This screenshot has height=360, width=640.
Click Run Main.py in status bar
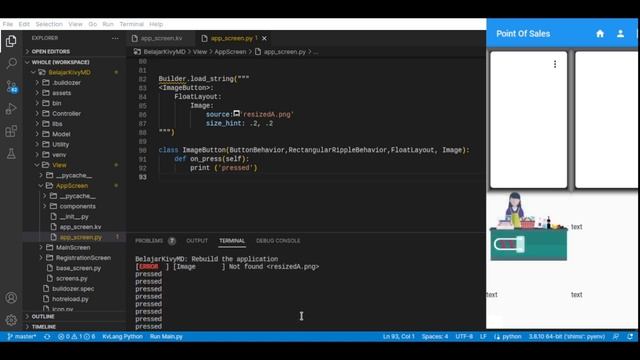point(166,337)
